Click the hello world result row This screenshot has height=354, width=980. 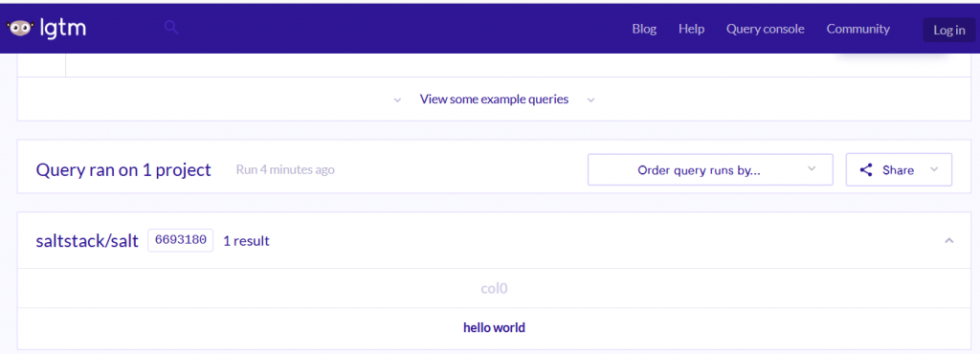click(x=494, y=328)
